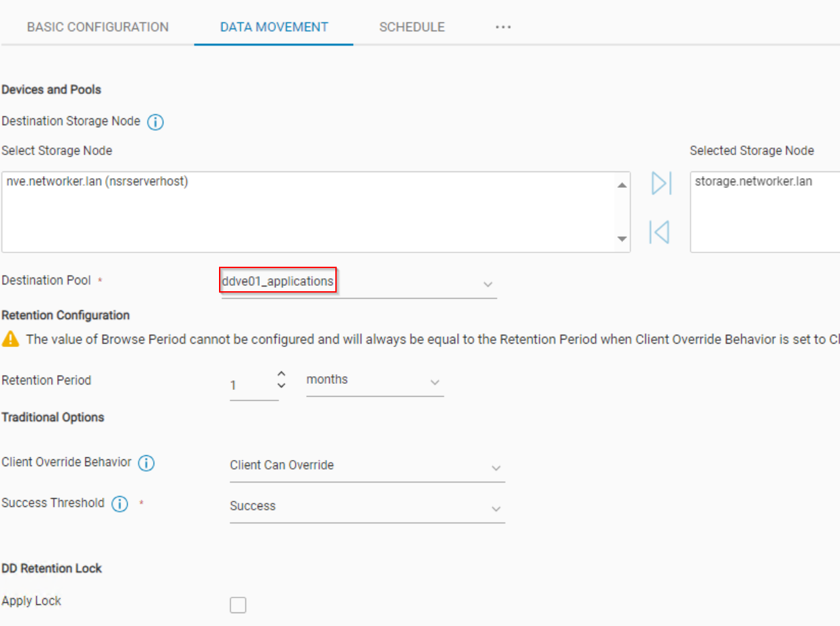Select nve.networker.lan storage node entry
The image size is (840, 626).
click(97, 182)
